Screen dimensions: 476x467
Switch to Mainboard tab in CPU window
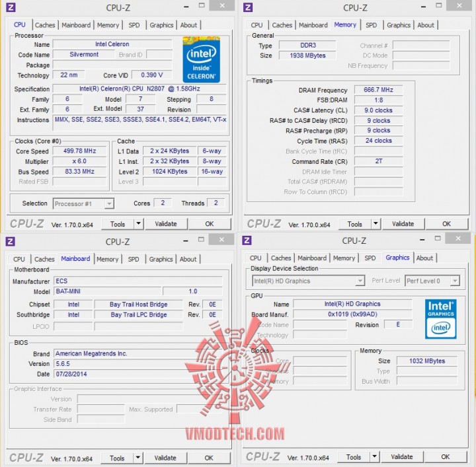(x=76, y=25)
